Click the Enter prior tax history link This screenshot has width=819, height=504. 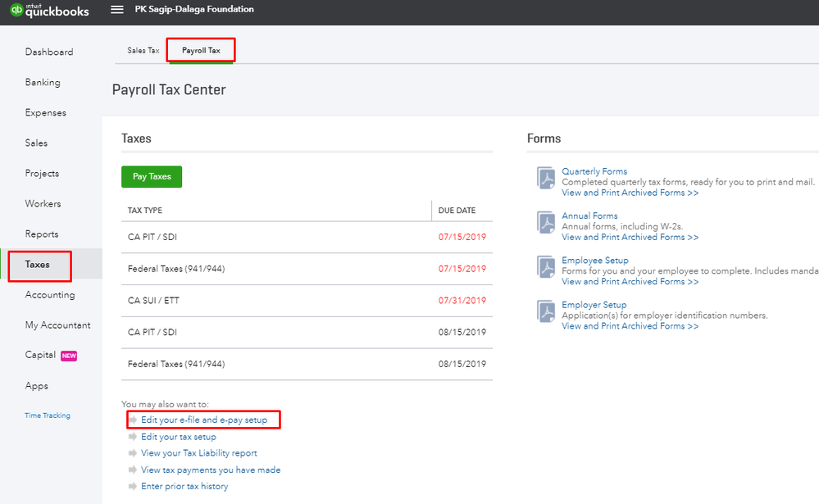(184, 486)
